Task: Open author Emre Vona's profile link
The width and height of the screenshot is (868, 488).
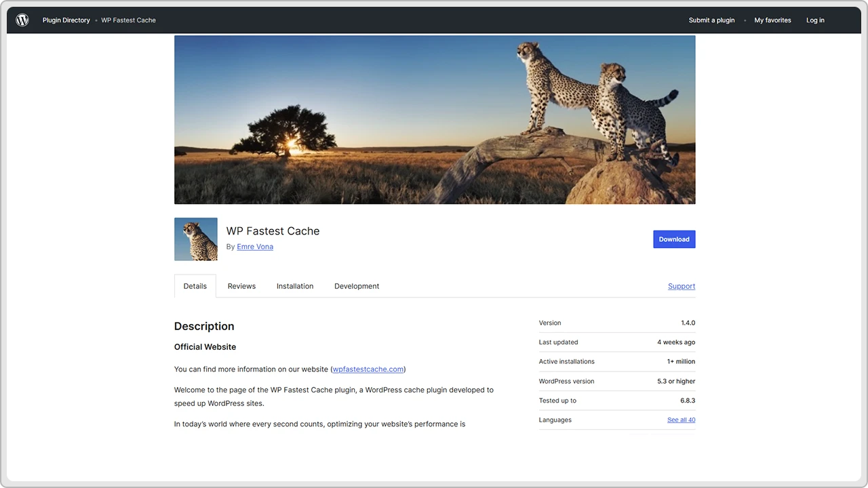Action: (x=255, y=247)
